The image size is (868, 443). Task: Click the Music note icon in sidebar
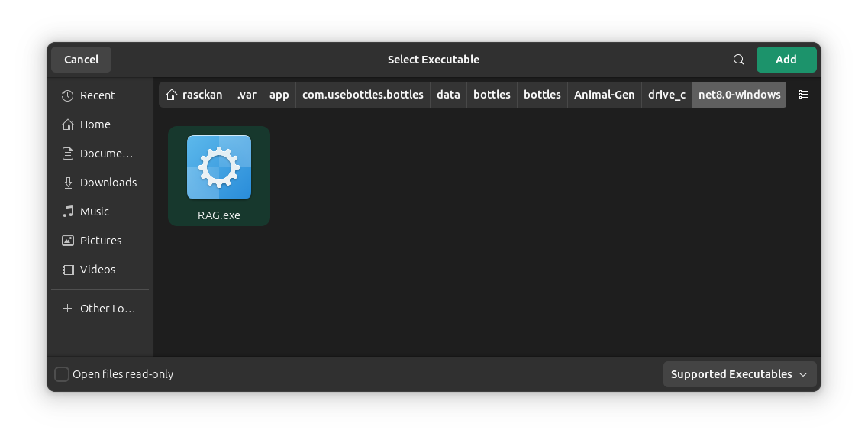(68, 212)
